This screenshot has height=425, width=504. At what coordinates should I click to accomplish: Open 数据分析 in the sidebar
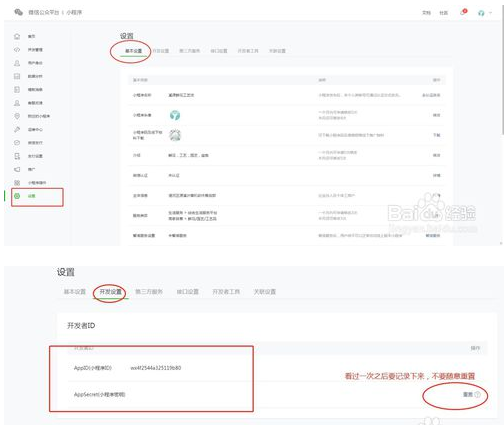tap(35, 76)
